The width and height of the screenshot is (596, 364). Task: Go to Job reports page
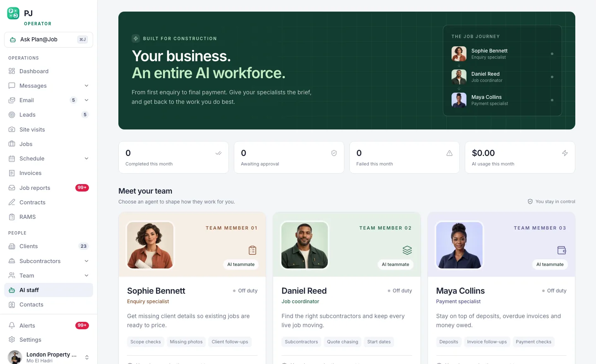[x=48, y=188]
